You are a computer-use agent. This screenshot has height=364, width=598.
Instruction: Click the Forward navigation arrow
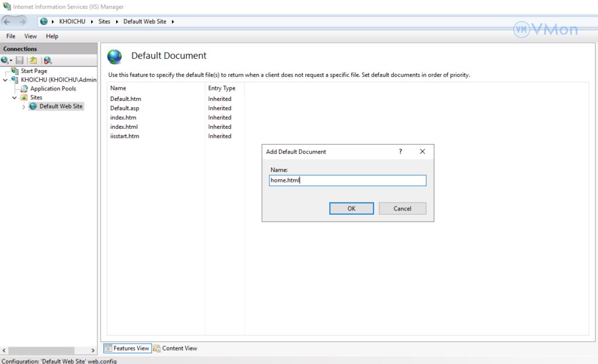click(x=22, y=22)
